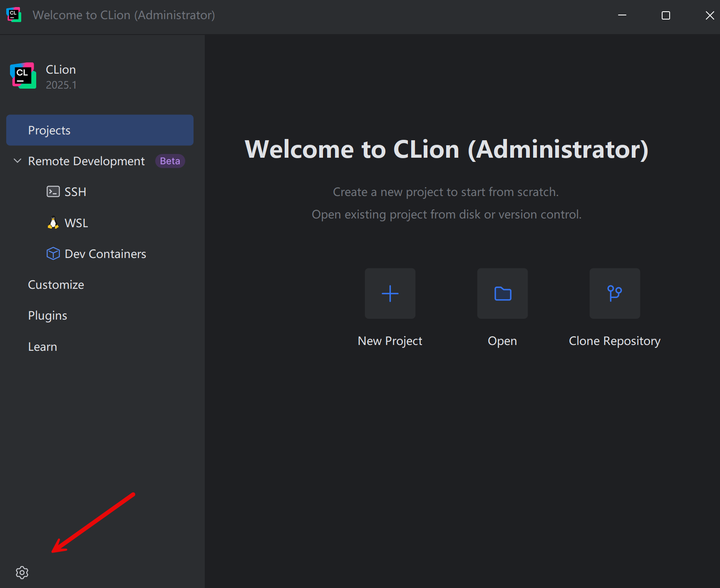Click the SSH terminal icon
Image resolution: width=720 pixels, height=588 pixels.
[x=53, y=192]
